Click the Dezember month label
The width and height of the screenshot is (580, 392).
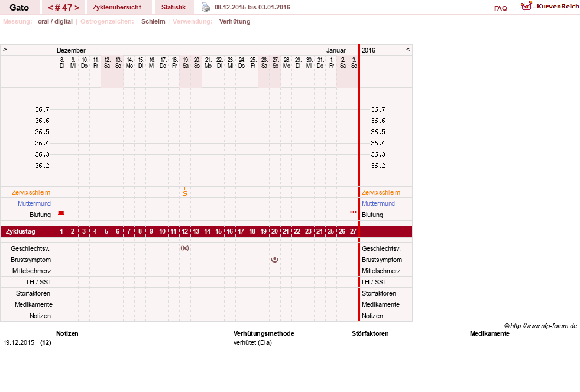[x=71, y=50]
